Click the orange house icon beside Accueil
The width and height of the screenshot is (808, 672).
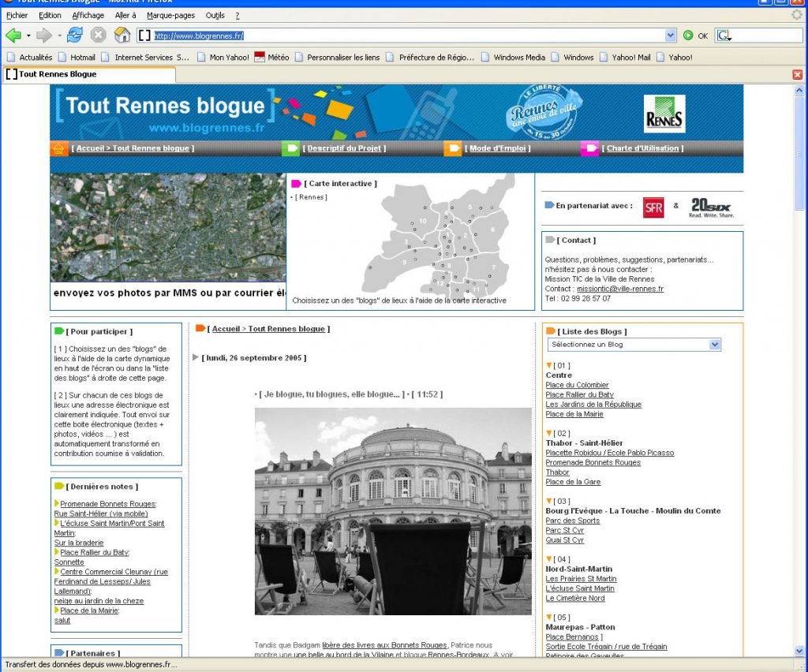(58, 148)
